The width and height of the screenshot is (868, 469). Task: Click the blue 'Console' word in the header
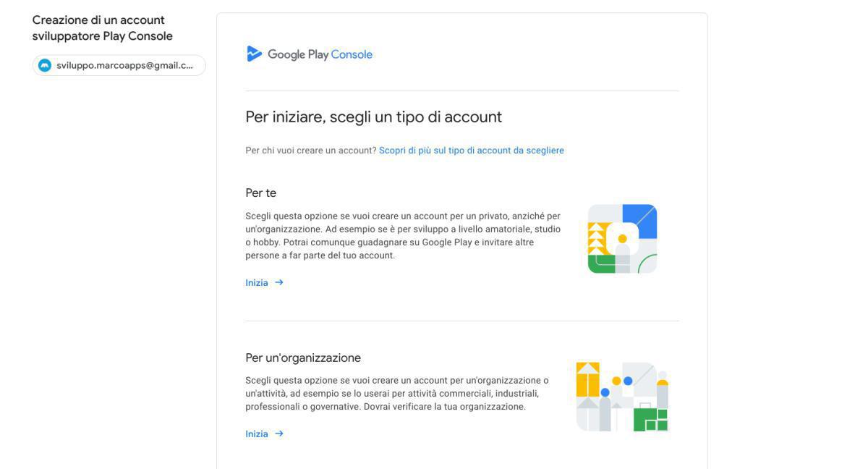pos(352,54)
